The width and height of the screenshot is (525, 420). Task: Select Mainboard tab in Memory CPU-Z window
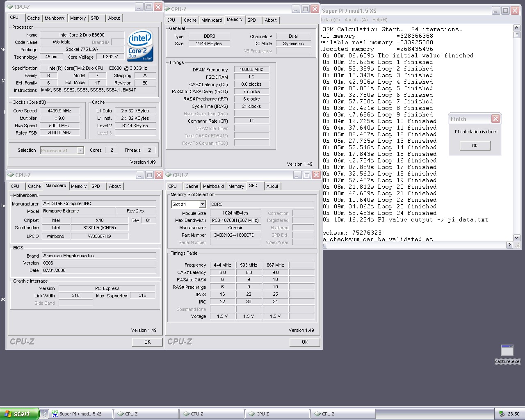click(212, 20)
